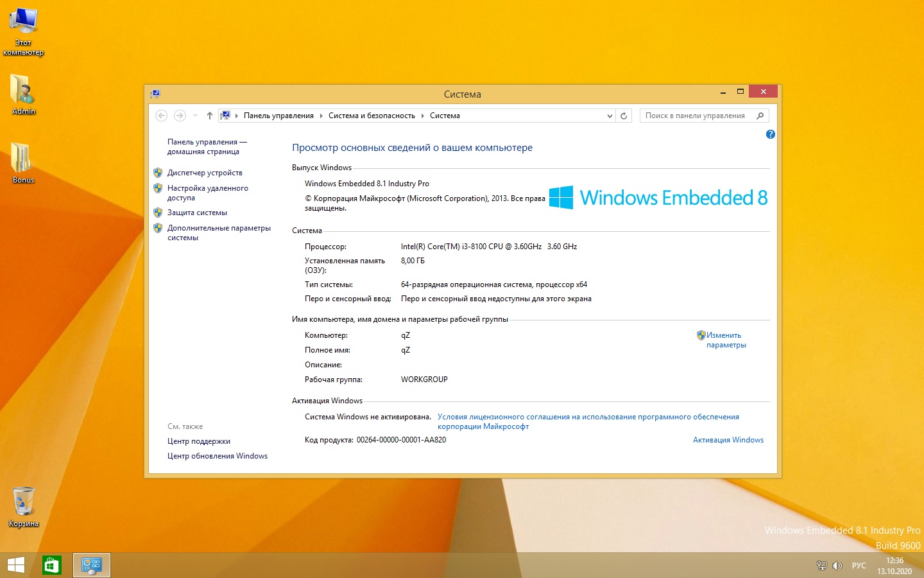Screen dimensions: 924x578
Task: Click the up arrow navigation button
Action: pyautogui.click(x=209, y=116)
